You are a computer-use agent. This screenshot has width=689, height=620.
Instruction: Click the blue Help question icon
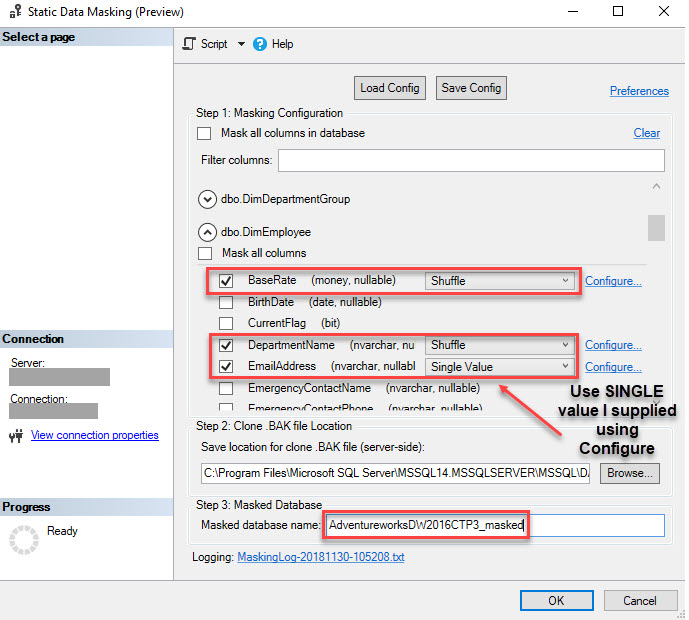pos(260,44)
